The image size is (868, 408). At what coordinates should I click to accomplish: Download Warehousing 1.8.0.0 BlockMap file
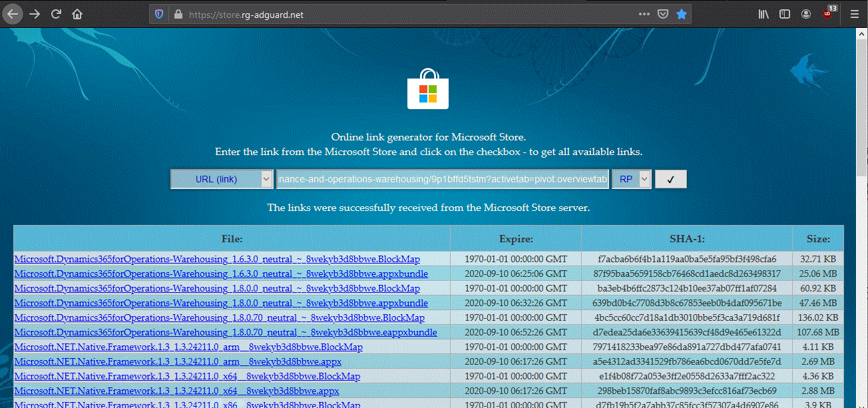coord(217,288)
